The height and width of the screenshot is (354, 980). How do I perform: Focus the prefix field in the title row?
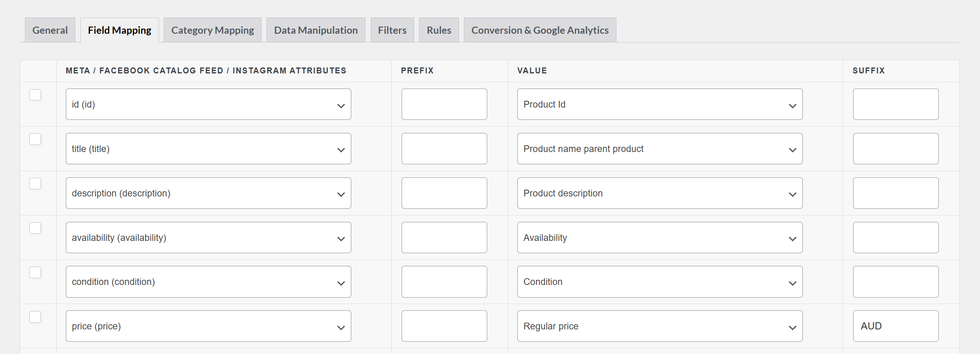pyautogui.click(x=444, y=149)
